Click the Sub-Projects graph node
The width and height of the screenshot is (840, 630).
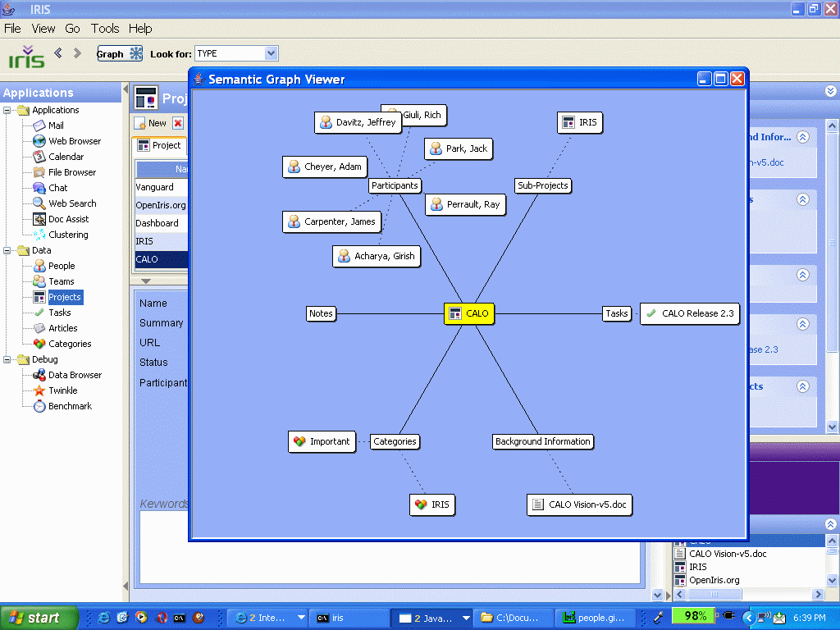tap(543, 186)
